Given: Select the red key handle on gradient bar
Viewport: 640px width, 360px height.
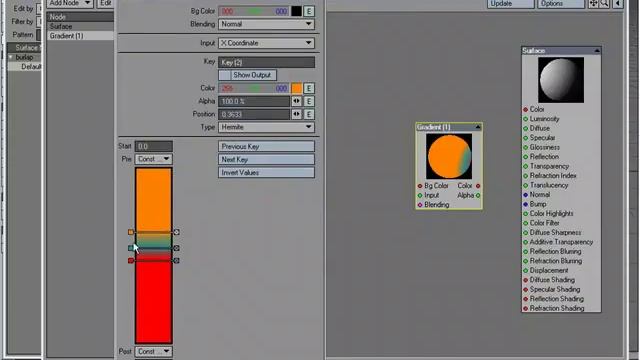Looking at the screenshot, I should pos(131,260).
